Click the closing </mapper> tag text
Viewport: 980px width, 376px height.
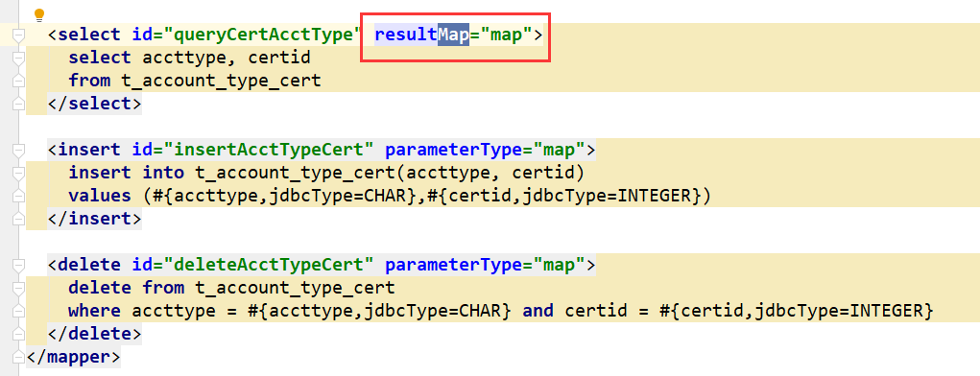tap(73, 357)
